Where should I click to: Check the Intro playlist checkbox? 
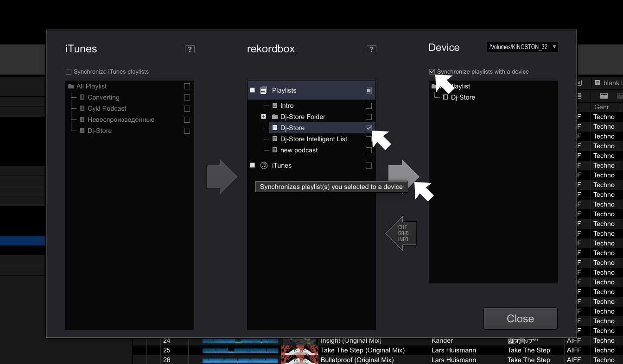369,106
